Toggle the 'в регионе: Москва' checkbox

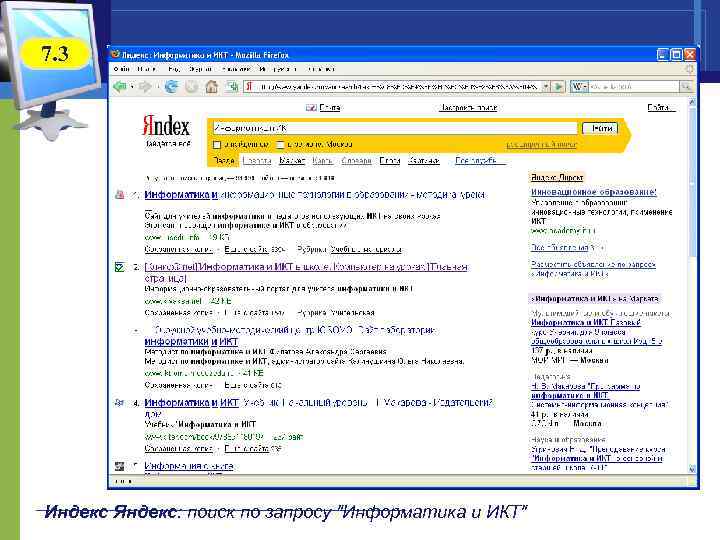[x=280, y=145]
